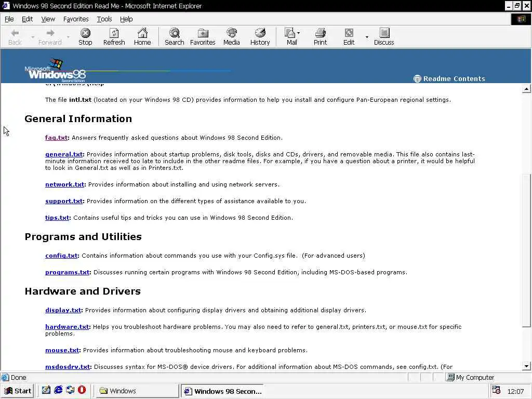
Task: Open the hardware.txt link
Action: [x=67, y=327]
